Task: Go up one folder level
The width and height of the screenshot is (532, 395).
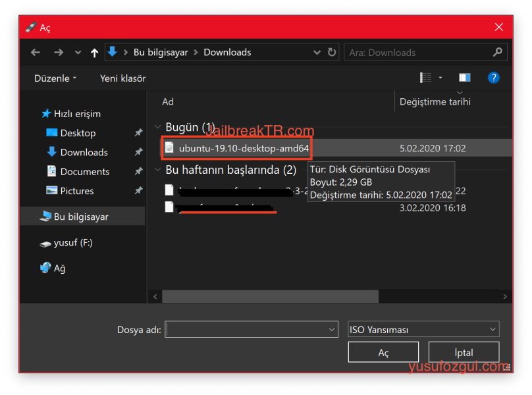Action: [95, 53]
